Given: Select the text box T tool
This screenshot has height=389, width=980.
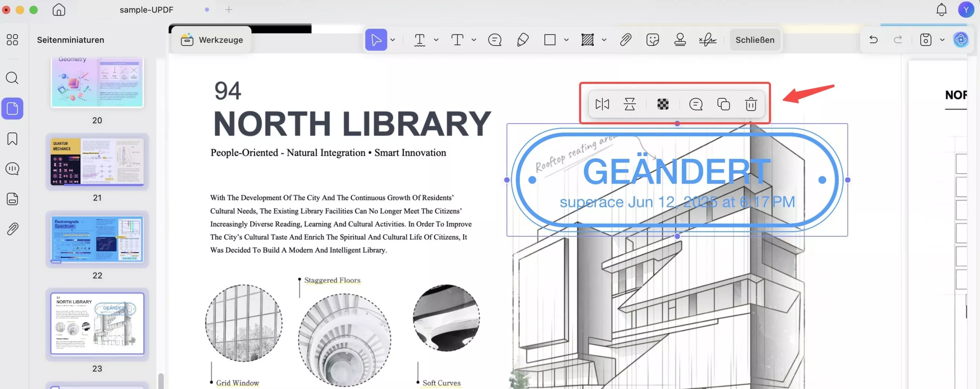Looking at the screenshot, I should coord(457,40).
